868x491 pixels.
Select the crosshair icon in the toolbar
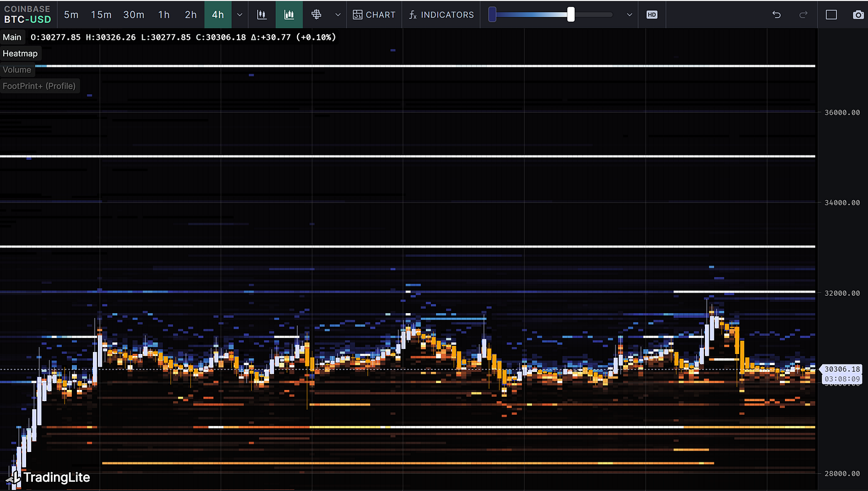(316, 14)
